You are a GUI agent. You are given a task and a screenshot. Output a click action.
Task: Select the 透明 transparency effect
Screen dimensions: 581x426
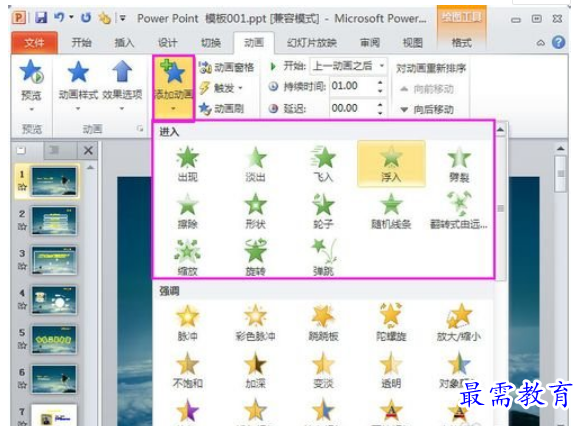(391, 370)
